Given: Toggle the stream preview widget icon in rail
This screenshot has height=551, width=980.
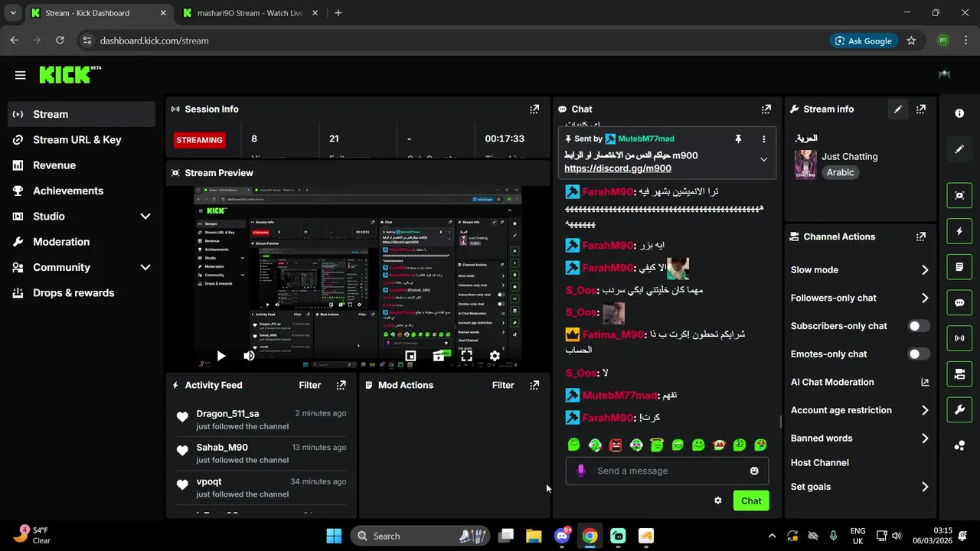Looking at the screenshot, I should [959, 195].
